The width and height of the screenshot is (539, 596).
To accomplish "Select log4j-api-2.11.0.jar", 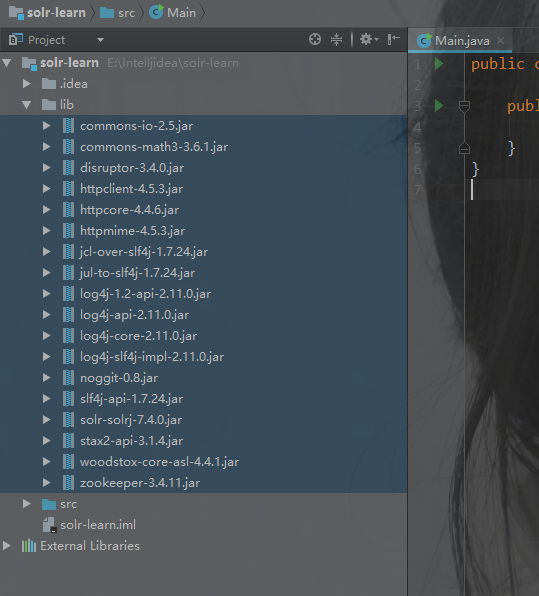I will (134, 314).
